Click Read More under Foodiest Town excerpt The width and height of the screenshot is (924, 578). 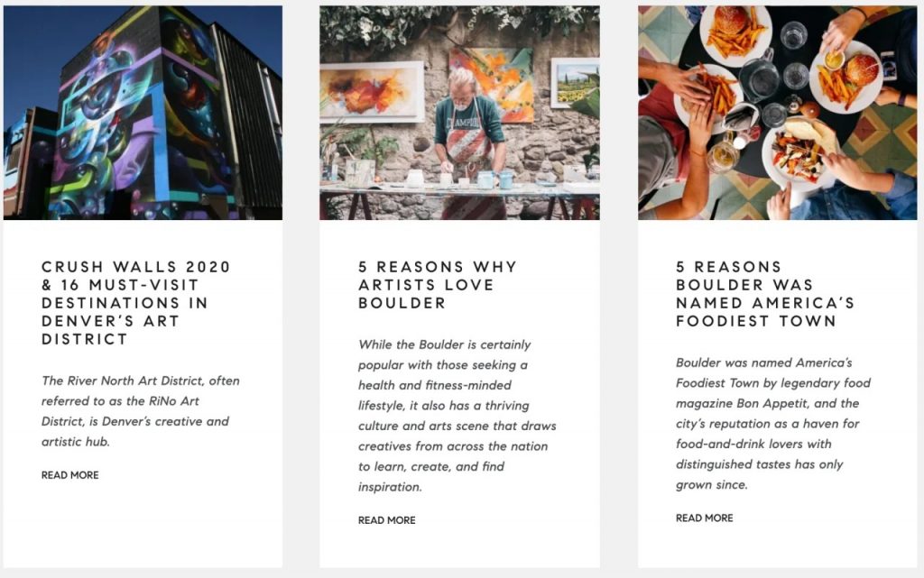(x=704, y=518)
